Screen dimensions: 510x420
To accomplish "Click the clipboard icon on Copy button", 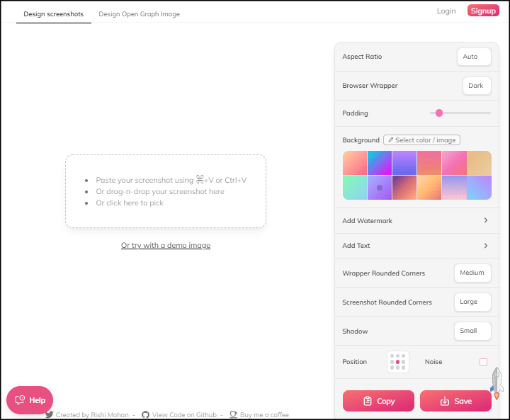I will [x=367, y=401].
